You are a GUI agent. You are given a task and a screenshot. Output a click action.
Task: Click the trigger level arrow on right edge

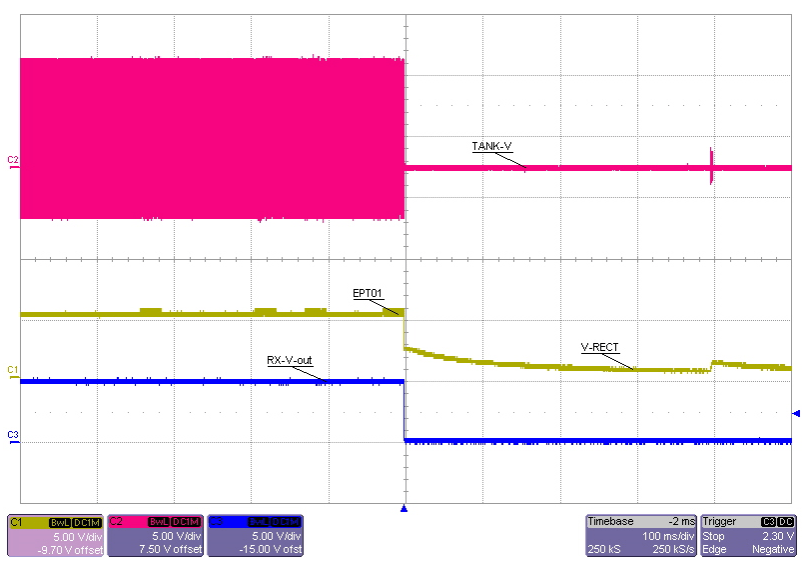click(x=795, y=412)
